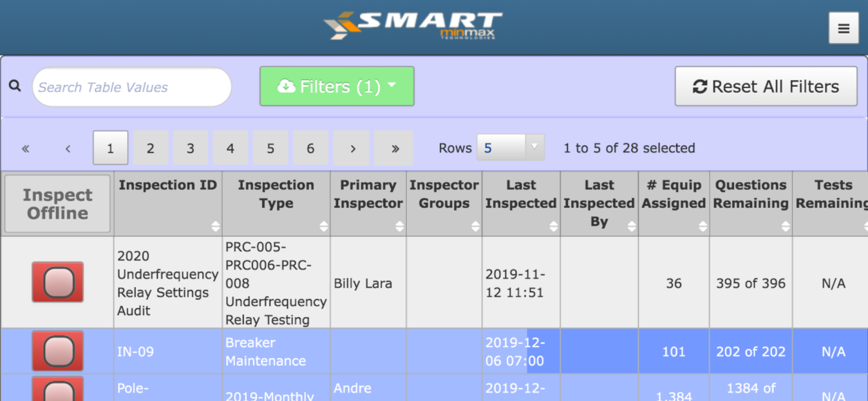
Task: Click the SMART minmax logo
Action: 413,26
